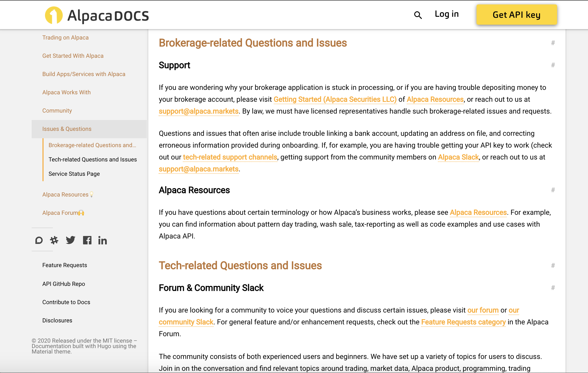Open API GitHub Repo in sidebar
The width and height of the screenshot is (588, 373).
point(64,284)
